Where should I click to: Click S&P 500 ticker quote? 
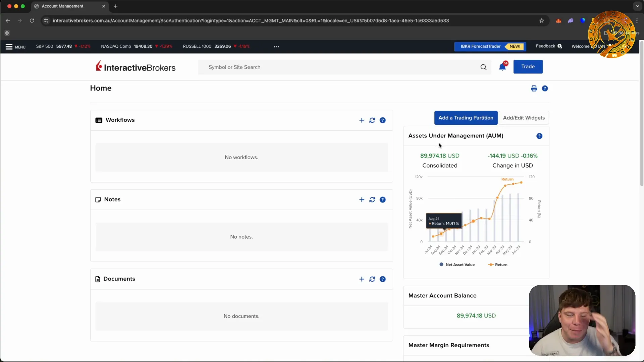tap(63, 46)
